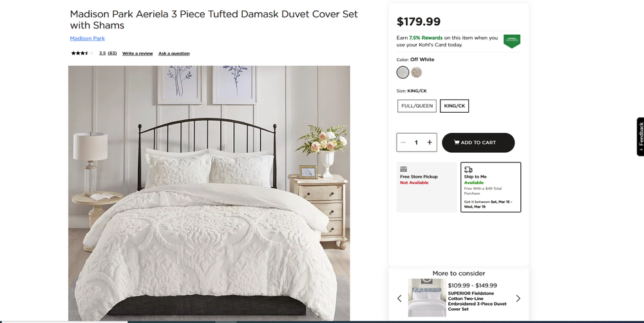
Task: Open the Madison Park brand link
Action: [x=88, y=39]
